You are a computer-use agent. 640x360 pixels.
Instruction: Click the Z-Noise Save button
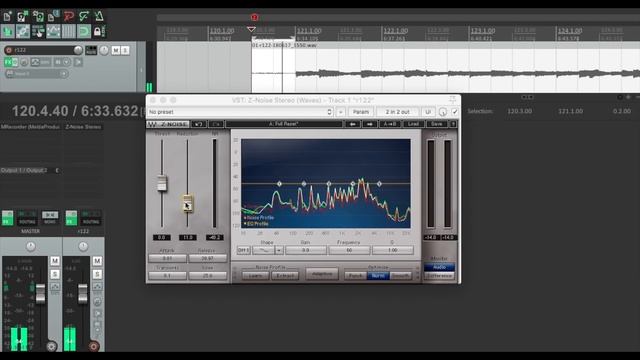(436, 124)
